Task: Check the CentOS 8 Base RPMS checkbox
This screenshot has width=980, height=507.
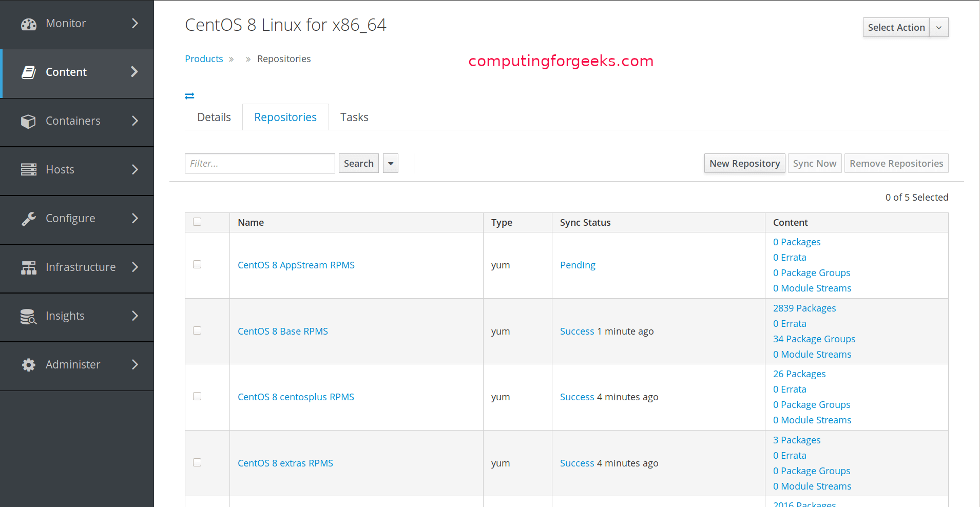Action: [x=197, y=330]
